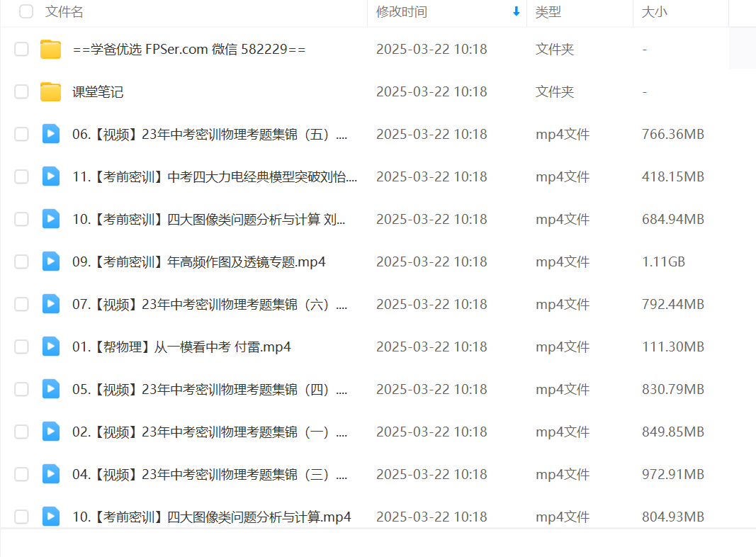The width and height of the screenshot is (756, 557).
Task: Sort list by 文件名 column header
Action: click(64, 11)
